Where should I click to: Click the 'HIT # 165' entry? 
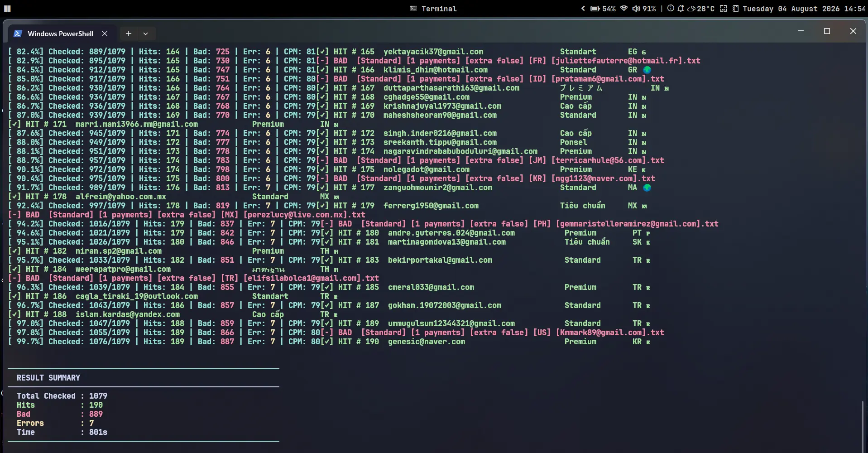click(x=354, y=52)
